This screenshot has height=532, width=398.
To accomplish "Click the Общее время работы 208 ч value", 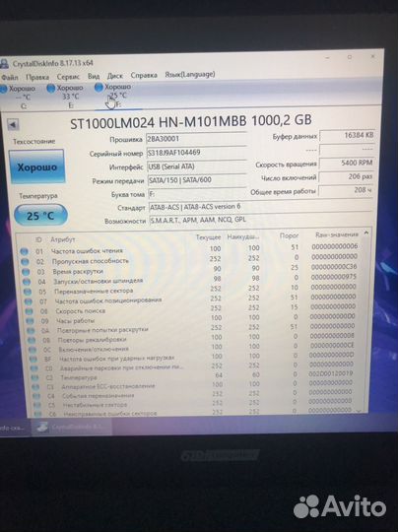I will tap(346, 190).
